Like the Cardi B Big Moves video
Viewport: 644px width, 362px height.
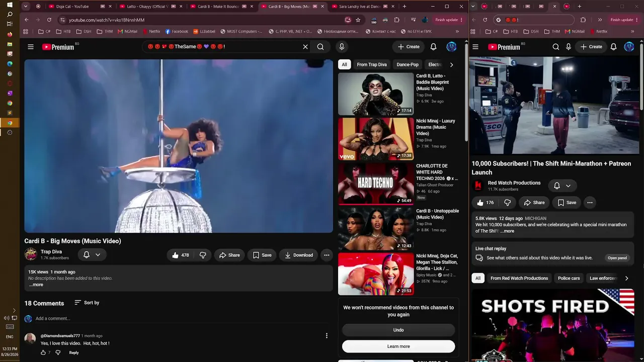coord(180,255)
